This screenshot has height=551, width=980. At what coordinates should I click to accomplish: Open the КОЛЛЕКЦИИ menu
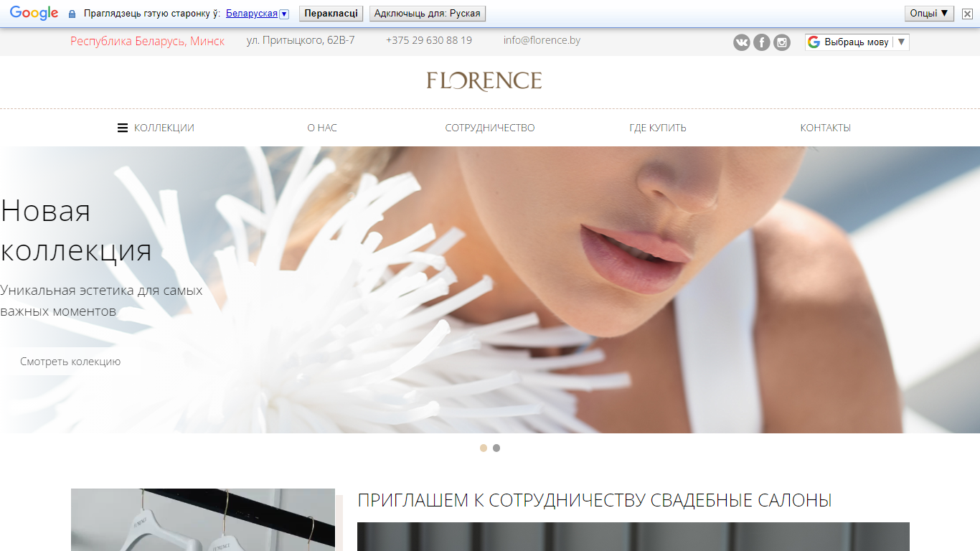tap(164, 128)
